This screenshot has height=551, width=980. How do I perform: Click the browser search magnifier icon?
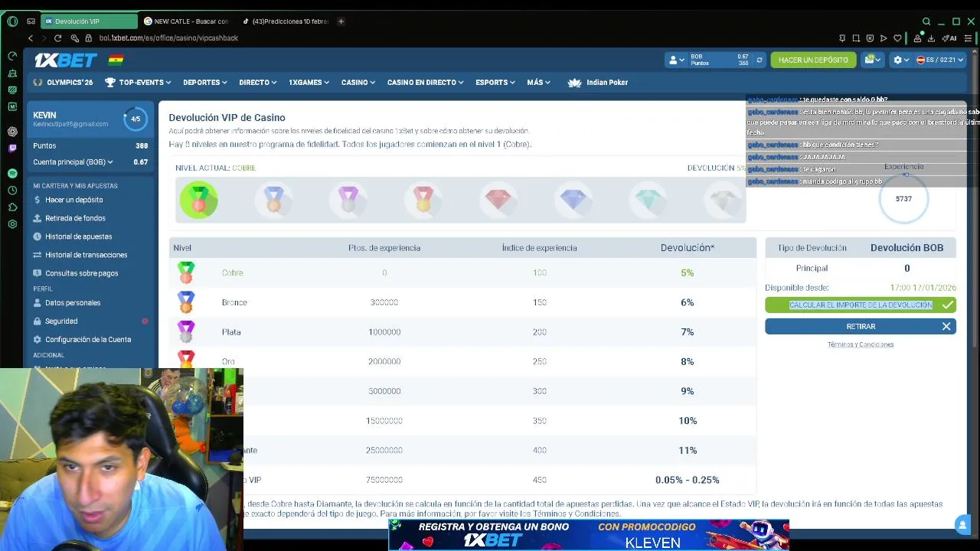point(926,21)
